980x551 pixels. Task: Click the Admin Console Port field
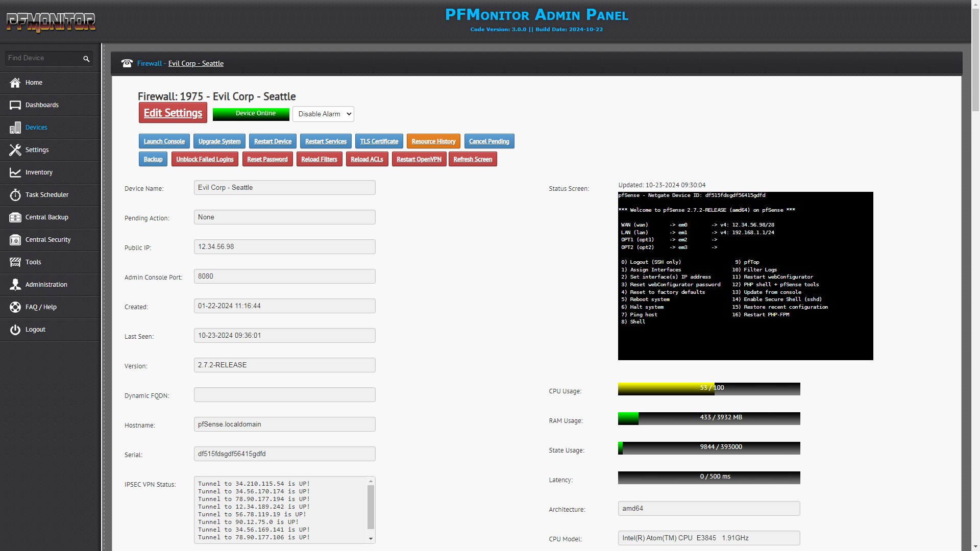coord(285,276)
